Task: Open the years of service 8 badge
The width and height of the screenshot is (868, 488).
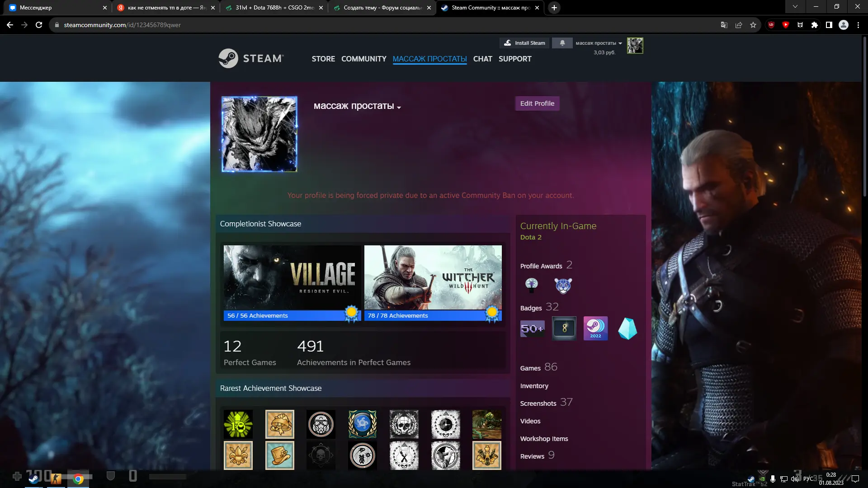Action: 564,328
